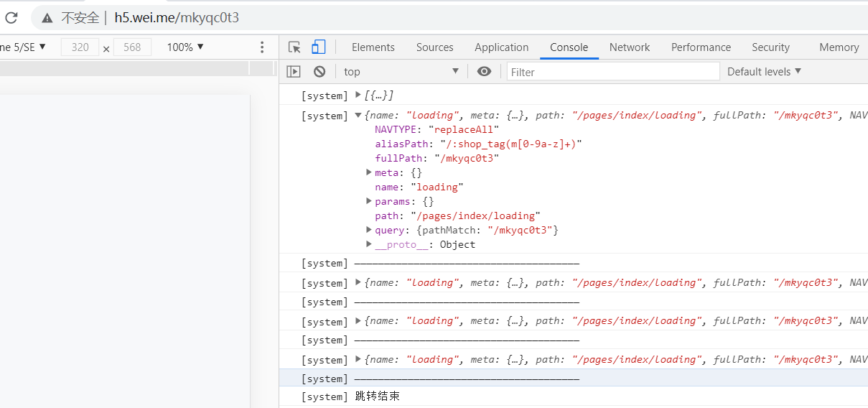Click the fullPath "/mkyqc0t3" property line
This screenshot has width=868, height=408.
coord(437,158)
